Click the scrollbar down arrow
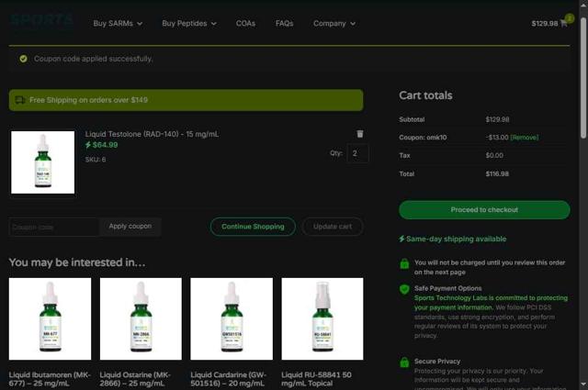 tap(583, 384)
